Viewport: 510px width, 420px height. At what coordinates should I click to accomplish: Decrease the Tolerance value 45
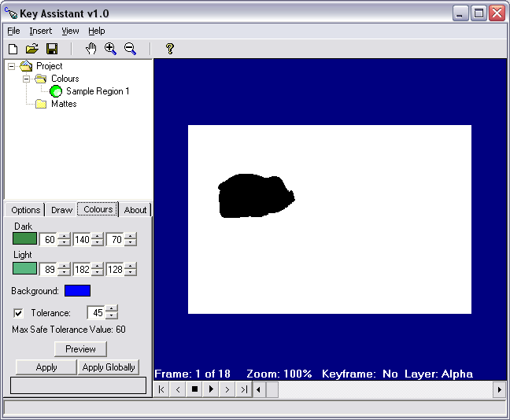112,315
